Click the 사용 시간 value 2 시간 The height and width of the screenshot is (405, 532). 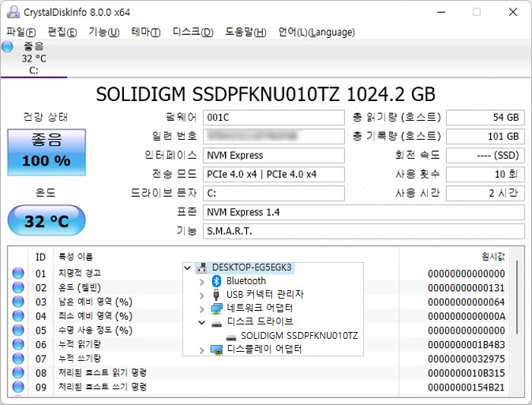(x=485, y=193)
